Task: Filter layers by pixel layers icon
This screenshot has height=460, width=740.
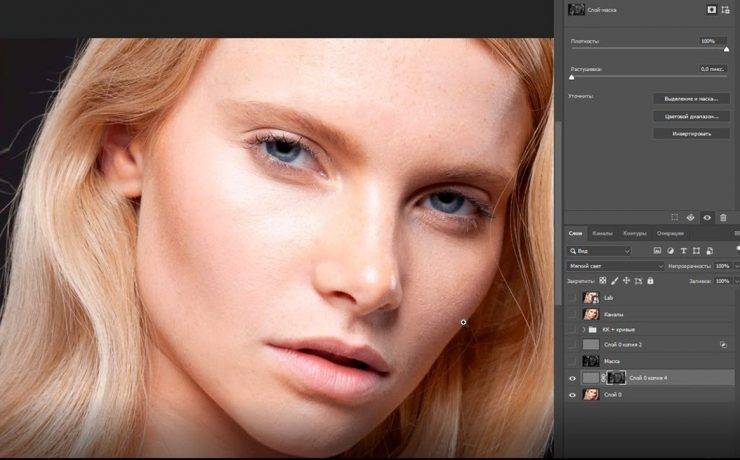Action: (x=657, y=251)
